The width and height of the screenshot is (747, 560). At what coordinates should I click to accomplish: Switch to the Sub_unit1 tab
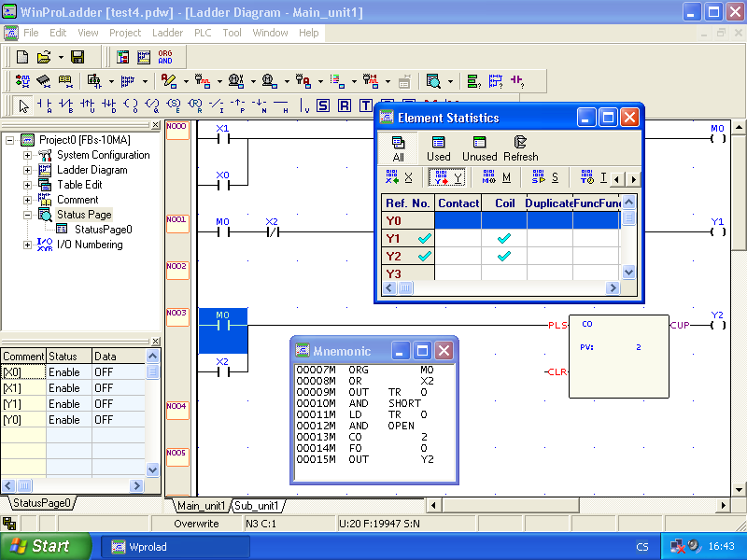[x=257, y=503]
